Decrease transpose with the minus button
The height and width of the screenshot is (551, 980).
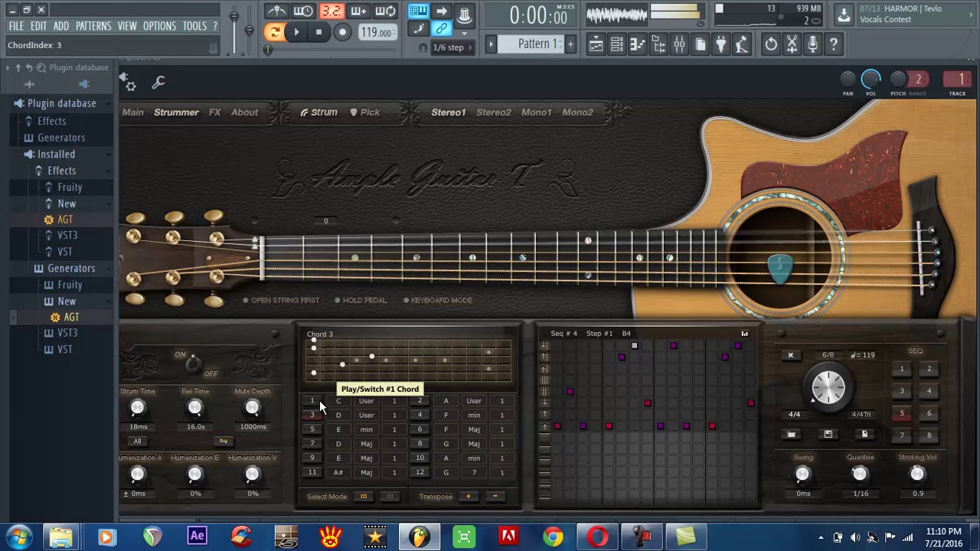495,497
